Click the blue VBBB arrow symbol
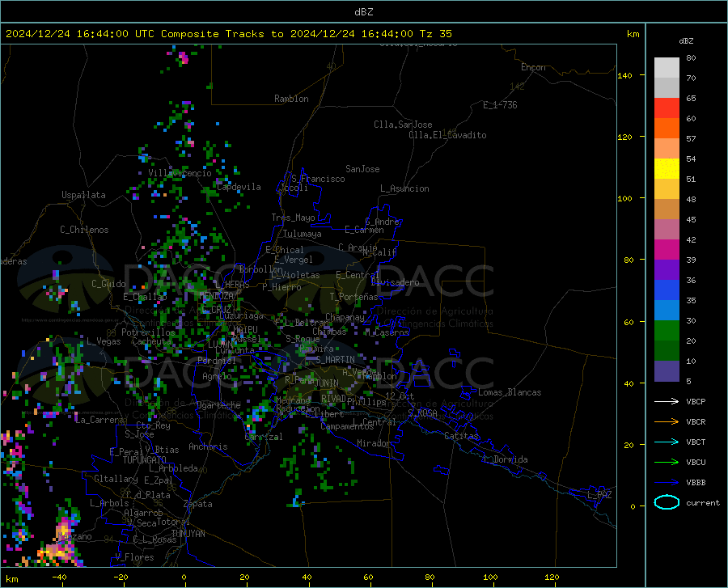 [x=667, y=483]
